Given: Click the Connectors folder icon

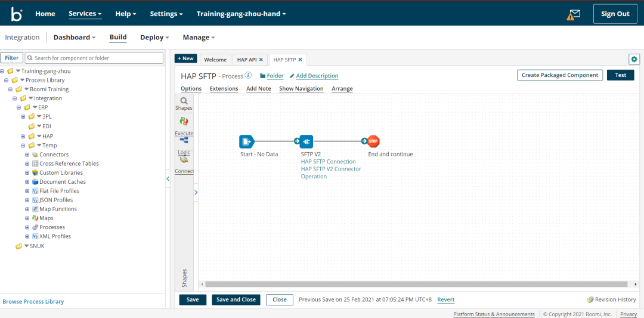Looking at the screenshot, I should coord(35,155).
